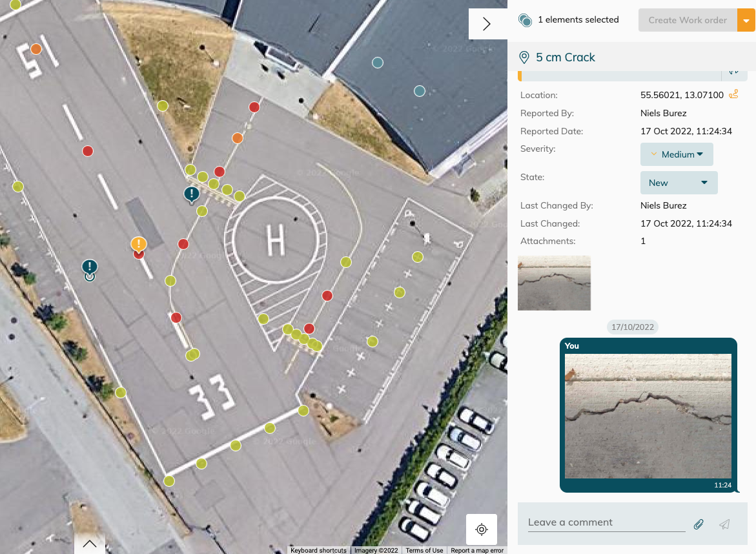Select the orange warning pin on map
Image resolution: width=756 pixels, height=554 pixels.
(x=139, y=244)
